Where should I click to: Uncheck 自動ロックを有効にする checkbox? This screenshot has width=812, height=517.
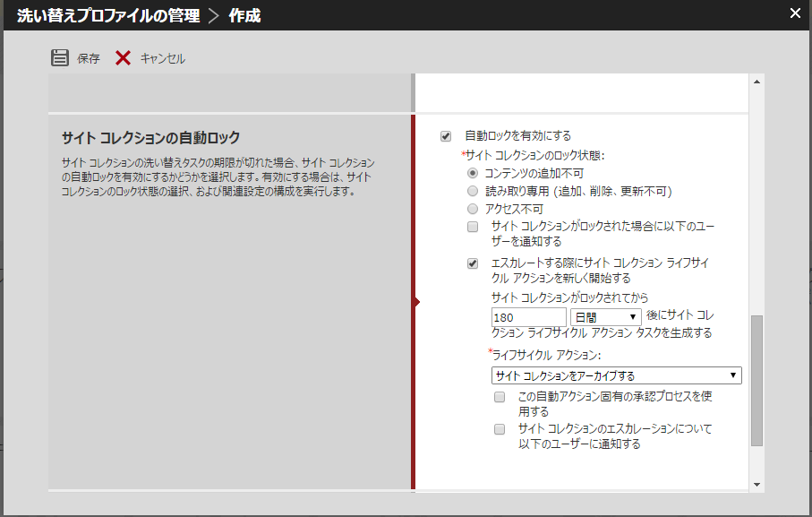[x=446, y=136]
